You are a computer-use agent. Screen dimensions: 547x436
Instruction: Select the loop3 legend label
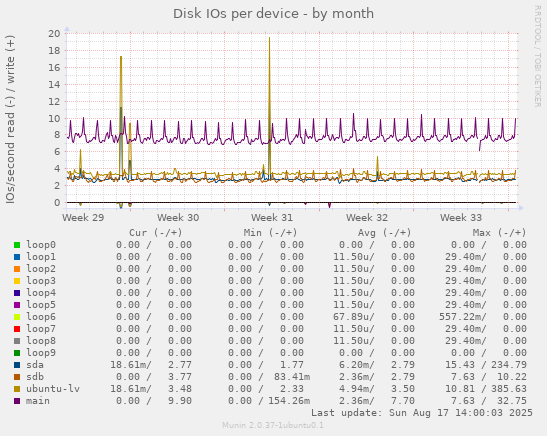41,281
